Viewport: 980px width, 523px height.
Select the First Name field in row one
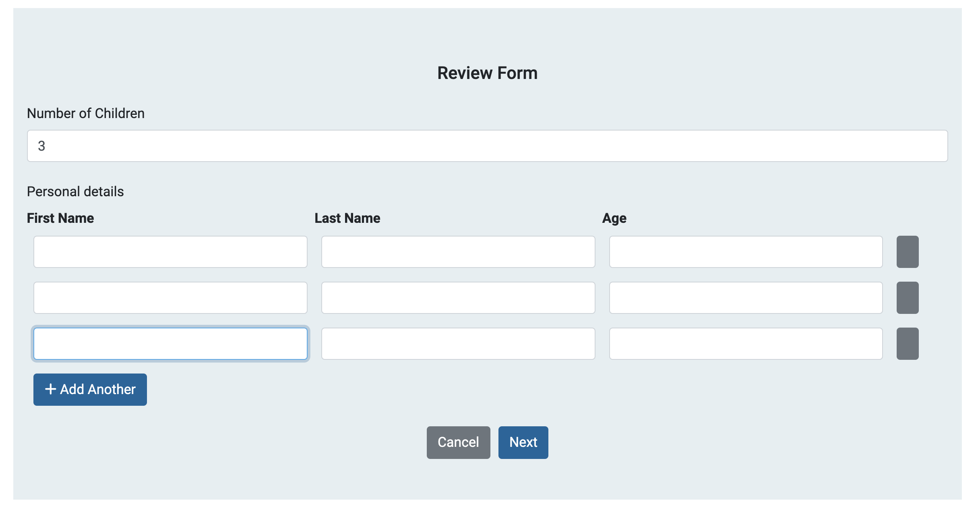tap(170, 252)
